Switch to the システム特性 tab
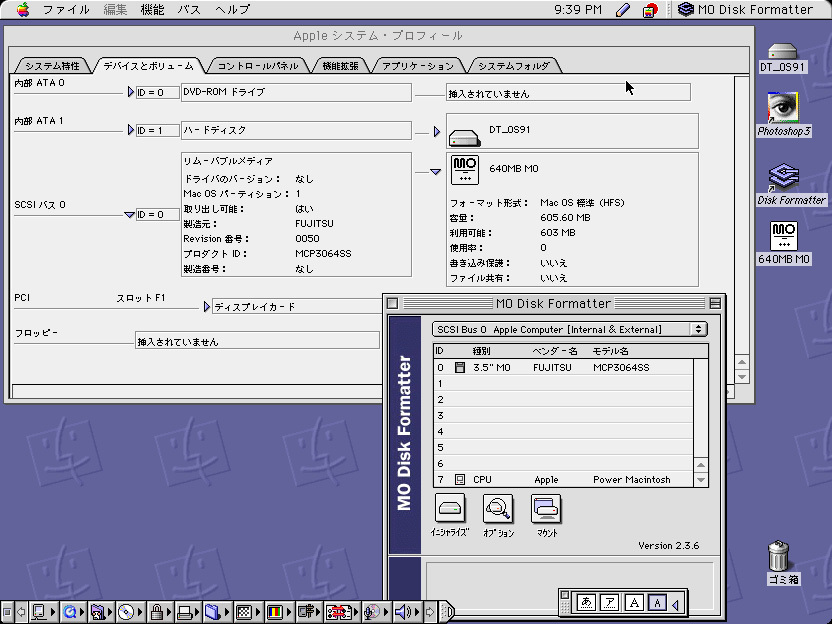This screenshot has width=832, height=624. tap(52, 66)
